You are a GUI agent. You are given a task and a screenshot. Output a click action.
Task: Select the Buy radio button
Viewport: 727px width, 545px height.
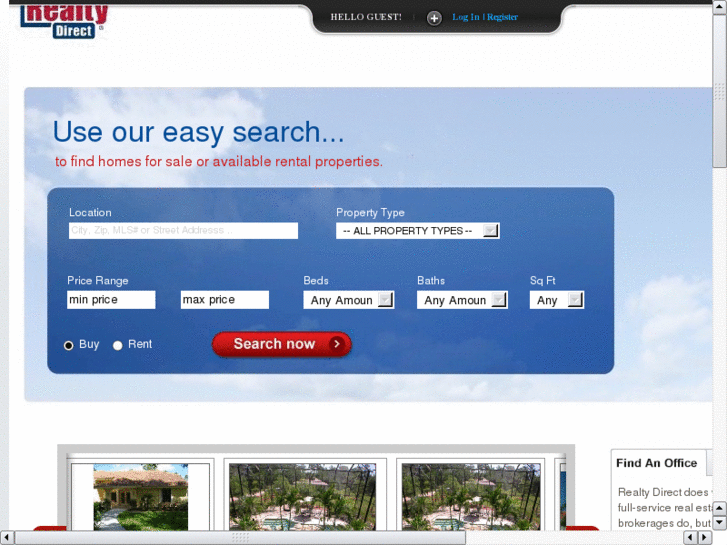pos(69,346)
